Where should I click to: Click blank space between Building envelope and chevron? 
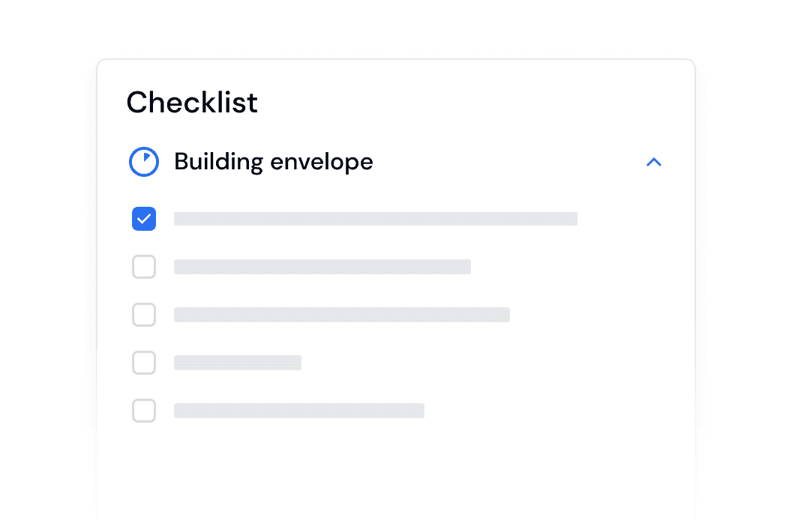[510, 162]
